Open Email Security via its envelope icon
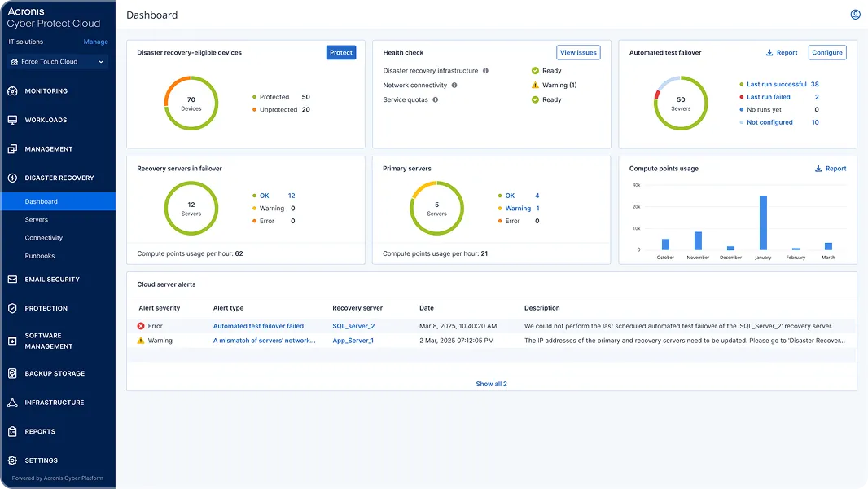This screenshot has width=868, height=489. pos(11,279)
